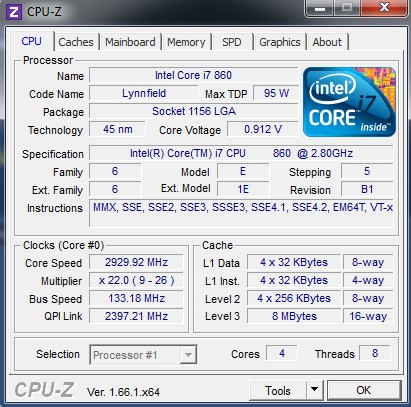
Task: Select the Memory tab
Action: (186, 42)
